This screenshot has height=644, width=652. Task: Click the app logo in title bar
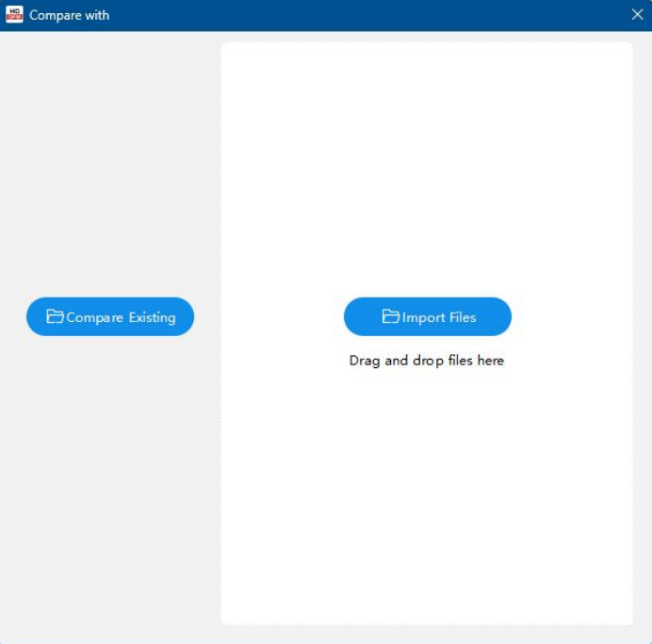[x=14, y=15]
